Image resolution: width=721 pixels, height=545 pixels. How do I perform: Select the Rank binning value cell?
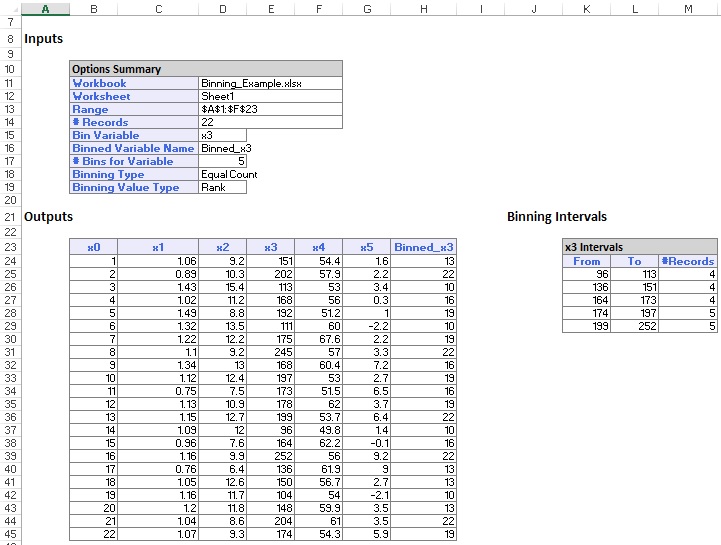222,187
